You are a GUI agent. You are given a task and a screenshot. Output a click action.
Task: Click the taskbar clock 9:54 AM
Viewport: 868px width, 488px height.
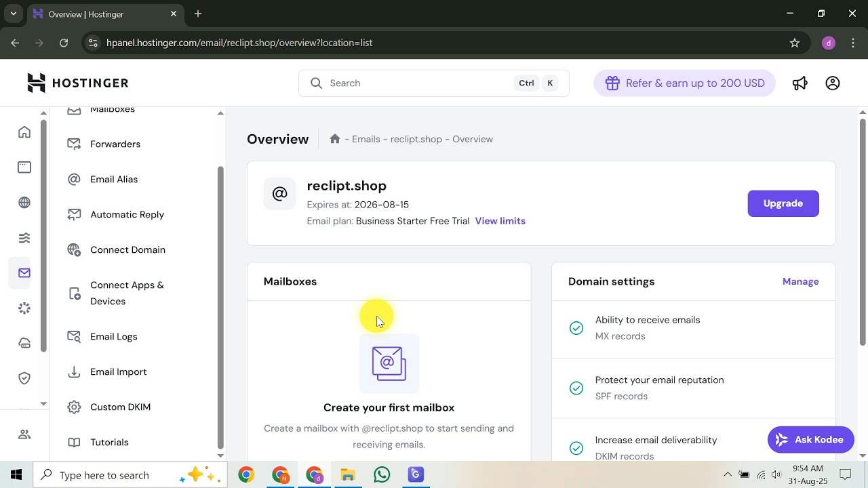[x=807, y=469]
